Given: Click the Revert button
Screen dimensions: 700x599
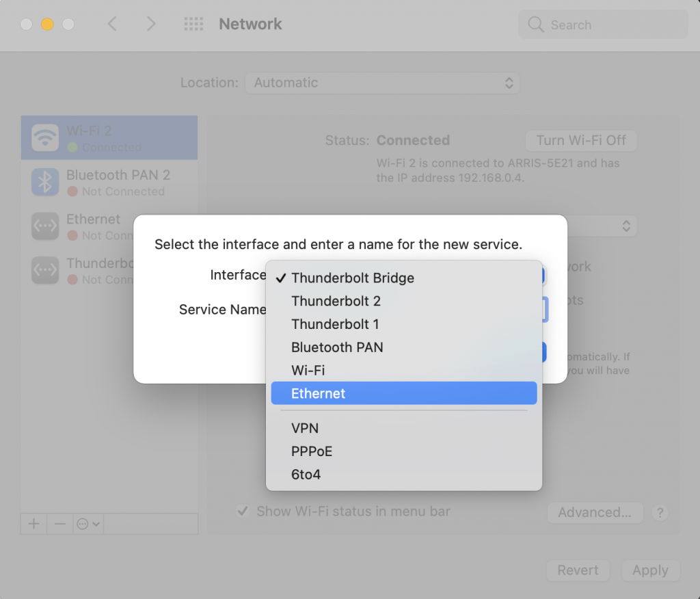Looking at the screenshot, I should pos(578,570).
